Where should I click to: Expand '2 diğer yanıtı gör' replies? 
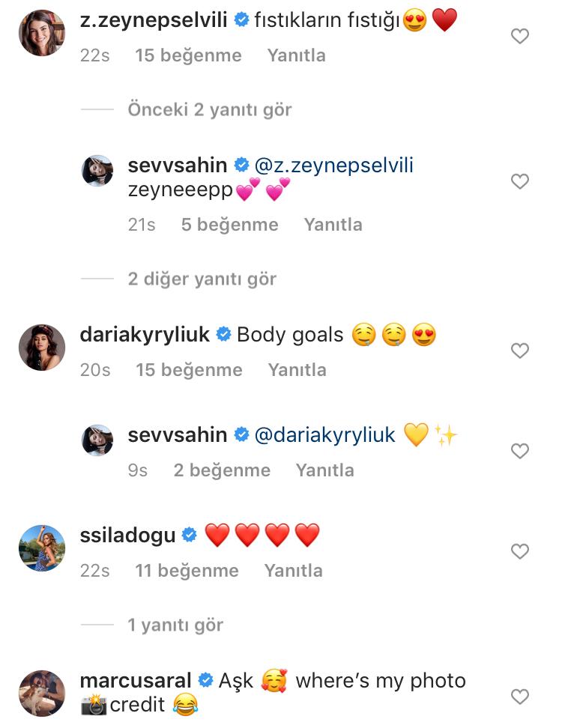(202, 279)
